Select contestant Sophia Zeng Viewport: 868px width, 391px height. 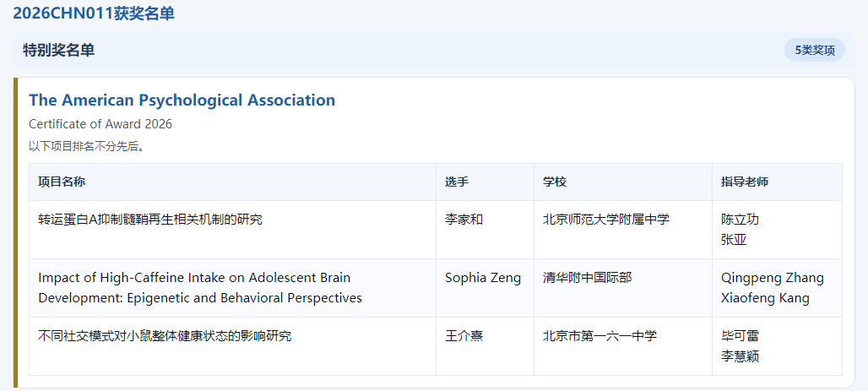pyautogui.click(x=483, y=278)
